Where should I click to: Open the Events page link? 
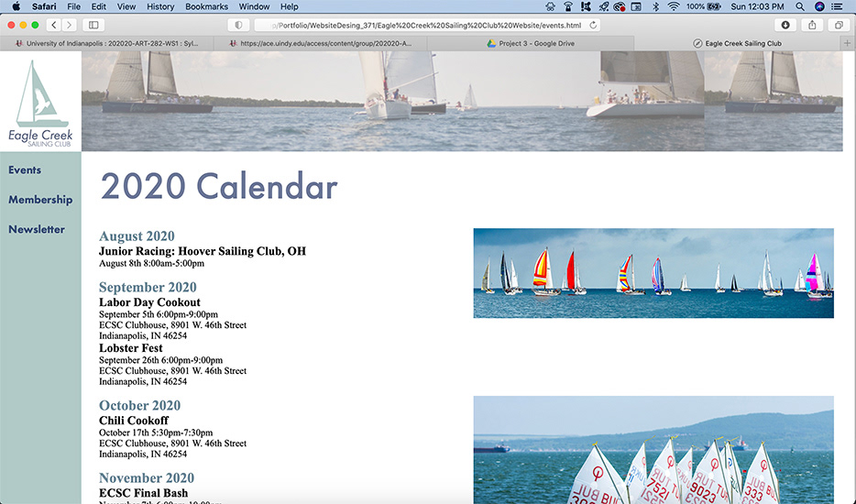click(x=25, y=170)
